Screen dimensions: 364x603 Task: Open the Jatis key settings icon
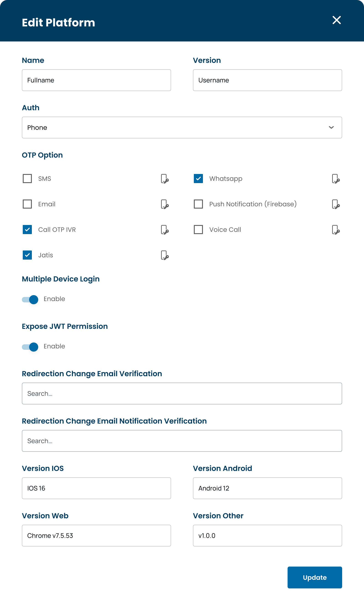[165, 255]
